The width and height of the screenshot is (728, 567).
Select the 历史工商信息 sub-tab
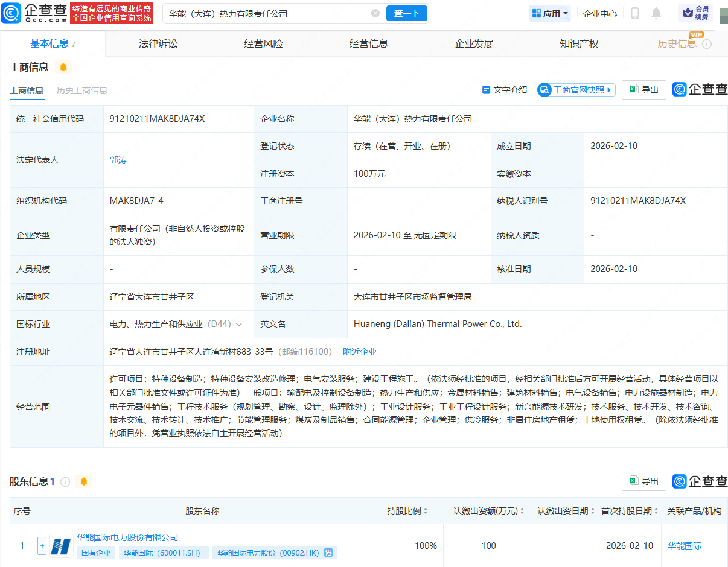(x=82, y=90)
